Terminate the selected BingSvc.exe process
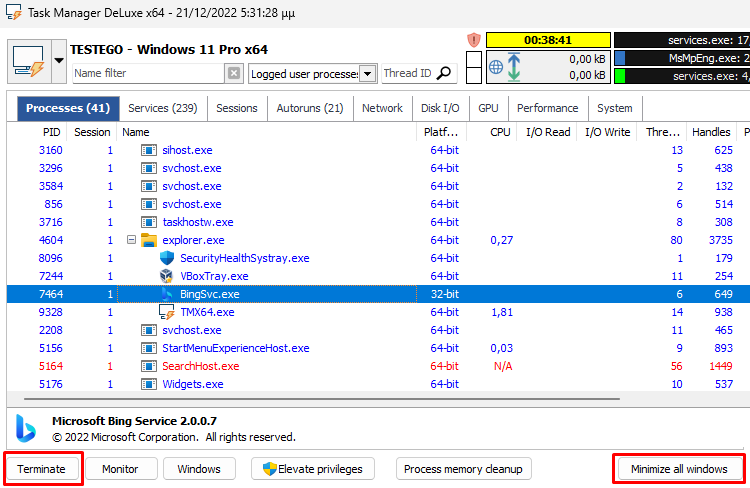Viewport: 750px width, 488px height. click(x=42, y=469)
